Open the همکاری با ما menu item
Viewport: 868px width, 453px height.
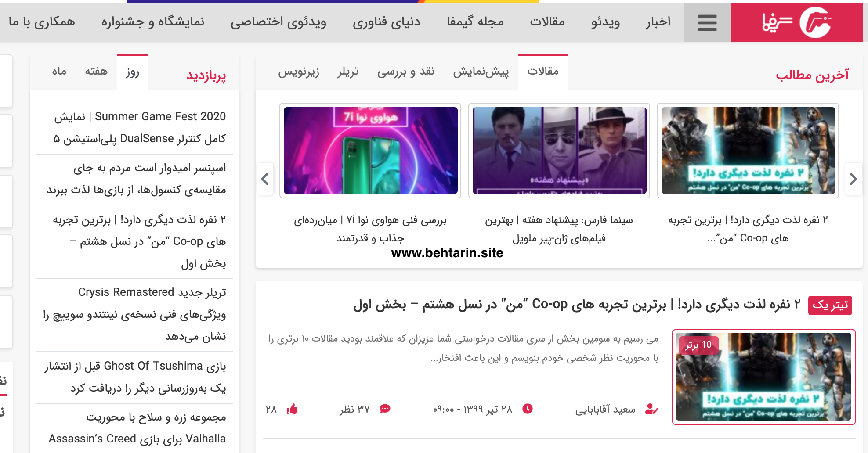point(42,22)
